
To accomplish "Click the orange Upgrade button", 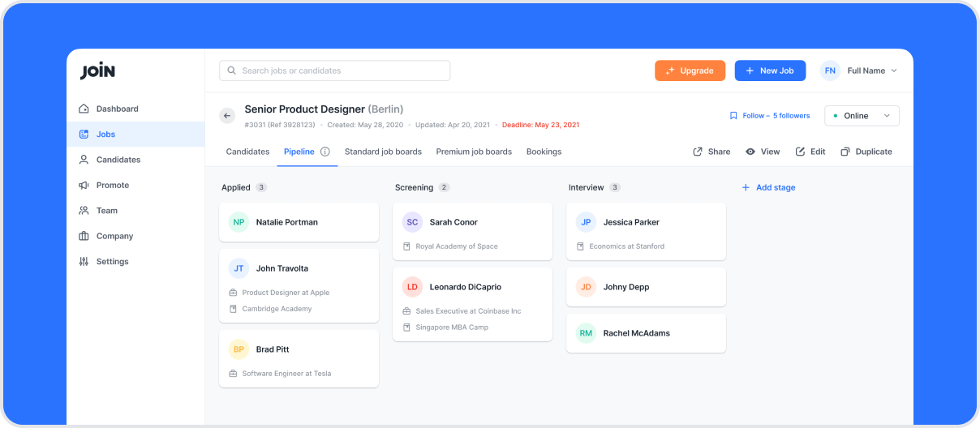I will point(690,71).
